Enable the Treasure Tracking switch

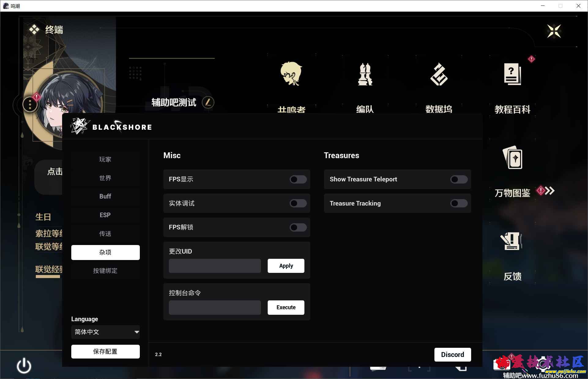[458, 203]
